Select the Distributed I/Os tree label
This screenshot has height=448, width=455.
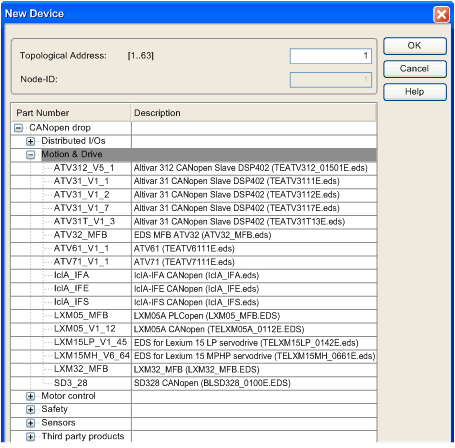point(73,141)
